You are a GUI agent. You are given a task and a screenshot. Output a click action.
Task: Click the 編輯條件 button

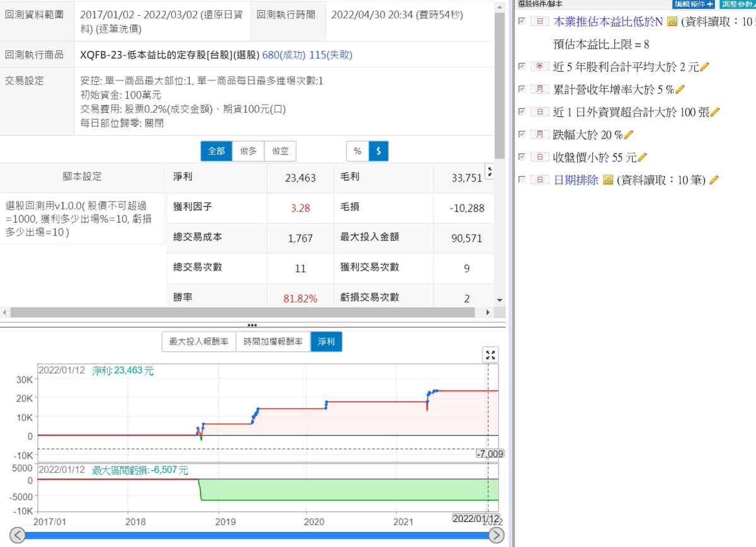tap(693, 4)
